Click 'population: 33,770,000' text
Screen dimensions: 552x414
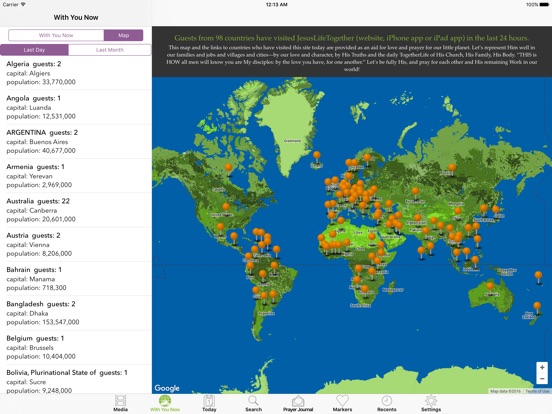click(41, 82)
